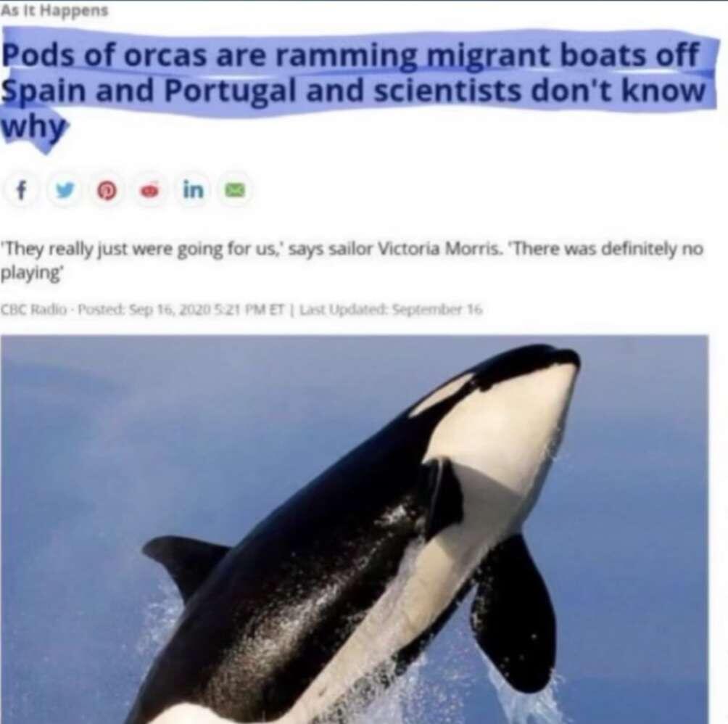Click the word 'why' ending the headline
728x724 pixels.
34,126
